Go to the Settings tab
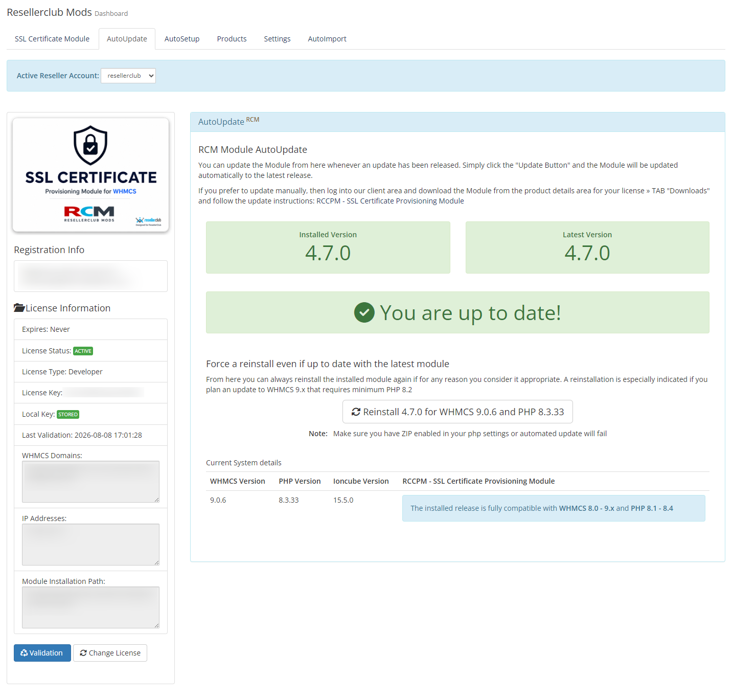Screen dimensions: 733x700 click(277, 39)
